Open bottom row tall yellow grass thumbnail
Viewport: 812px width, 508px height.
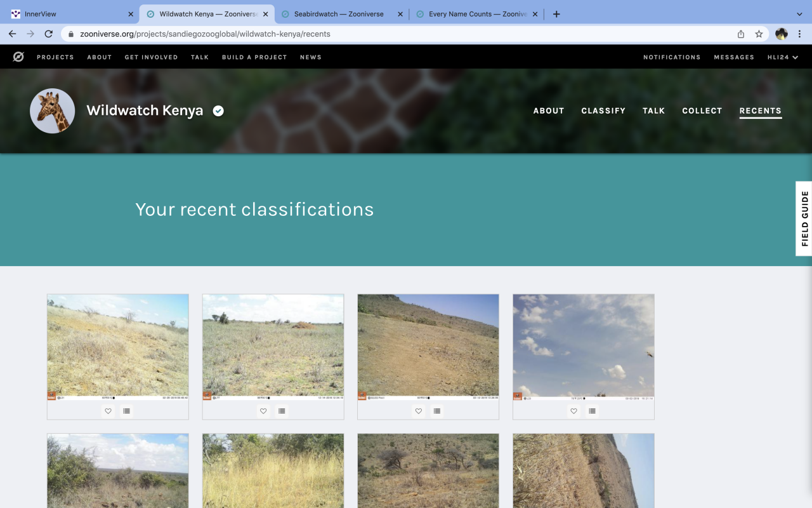click(273, 471)
